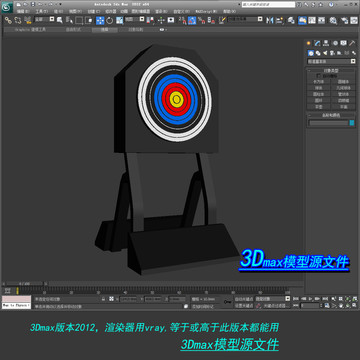Image resolution: width=360 pixels, height=360 pixels.
Task: Open the named selection sets dropdown
Action: point(245,20)
